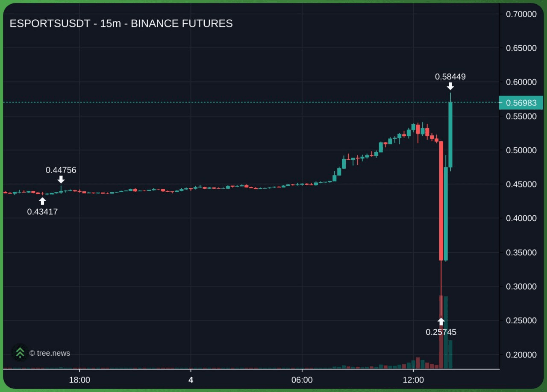Viewport: 547px width, 392px height.
Task: Click the 0.70000 price axis label
Action: (x=521, y=14)
